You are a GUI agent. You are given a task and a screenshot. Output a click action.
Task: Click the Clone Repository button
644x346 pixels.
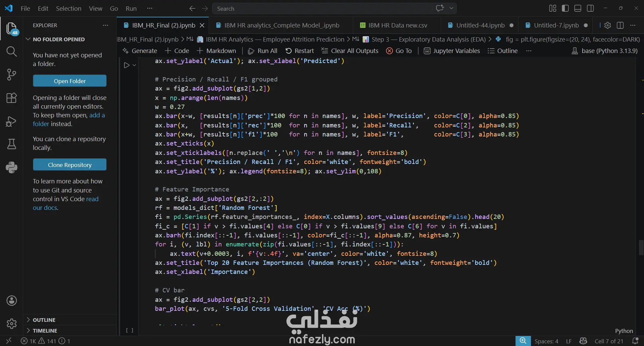click(x=70, y=165)
